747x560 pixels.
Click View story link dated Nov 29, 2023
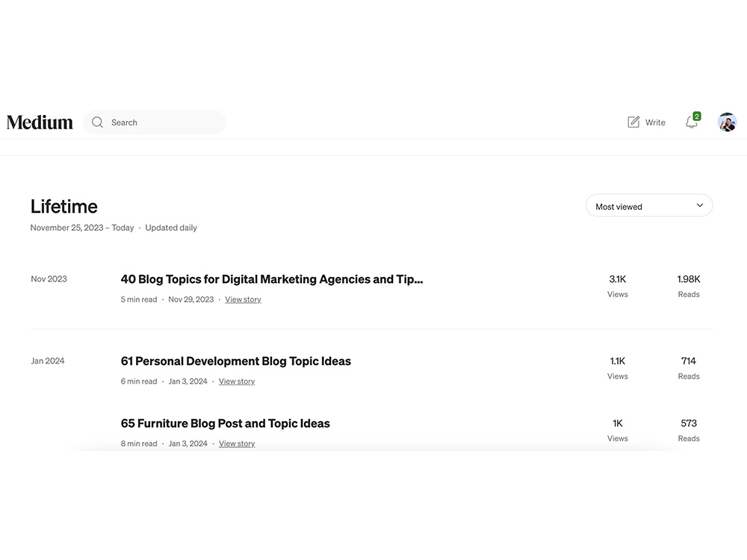pyautogui.click(x=243, y=299)
